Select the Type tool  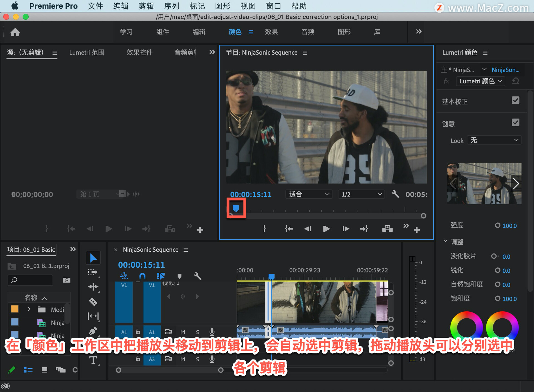(x=93, y=360)
